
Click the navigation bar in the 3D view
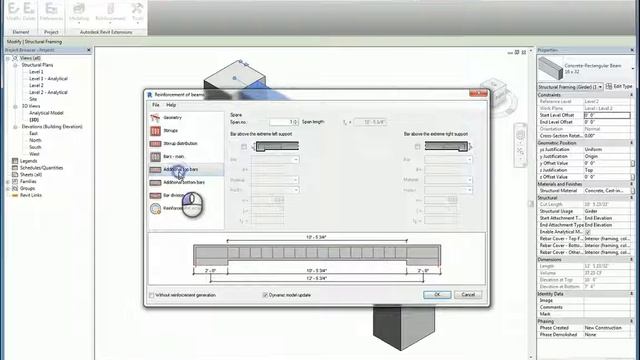coord(520,145)
